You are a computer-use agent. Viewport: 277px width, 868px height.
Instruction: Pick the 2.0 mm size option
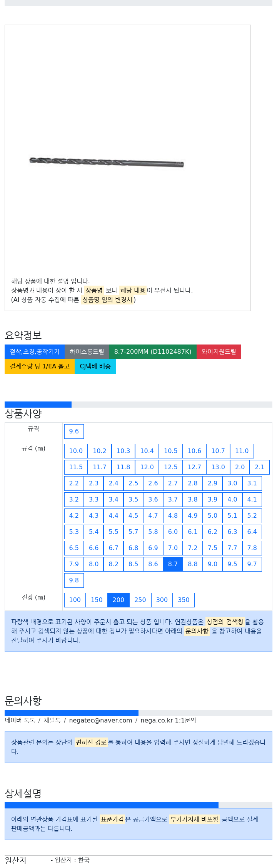[240, 467]
